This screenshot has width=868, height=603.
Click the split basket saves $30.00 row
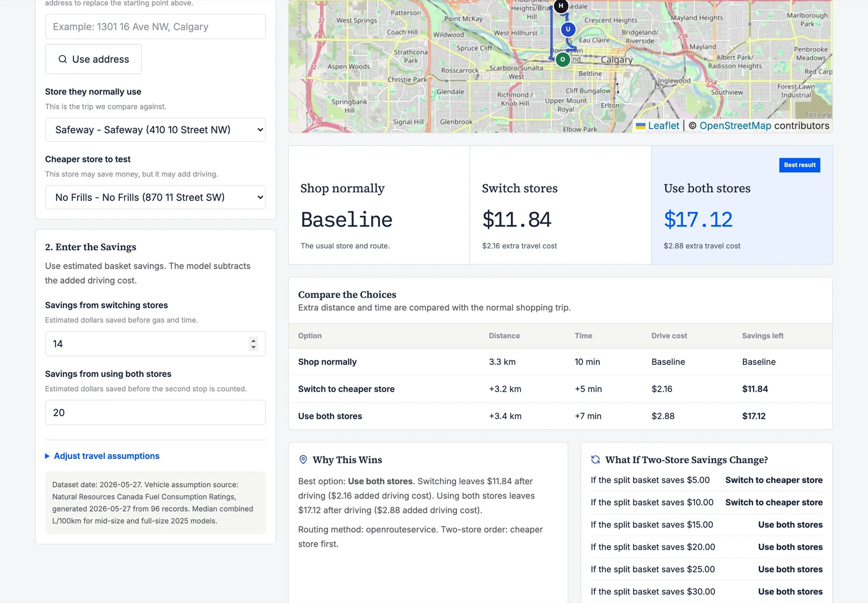(706, 591)
